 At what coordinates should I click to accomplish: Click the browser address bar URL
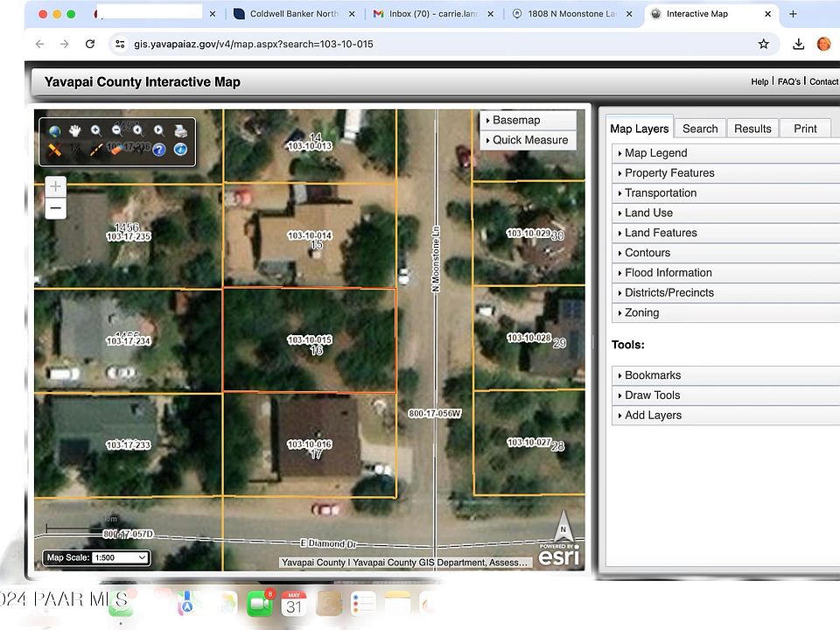(254, 44)
